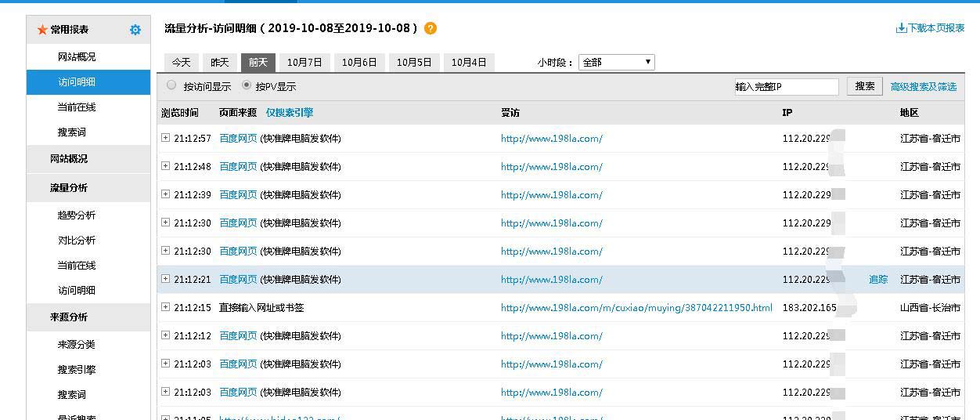Click the star icon next to 常用报表
This screenshot has height=420, width=980.
(42, 30)
